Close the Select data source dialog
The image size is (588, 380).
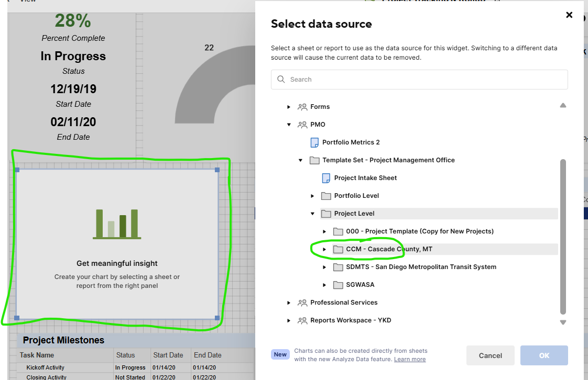[x=569, y=15]
